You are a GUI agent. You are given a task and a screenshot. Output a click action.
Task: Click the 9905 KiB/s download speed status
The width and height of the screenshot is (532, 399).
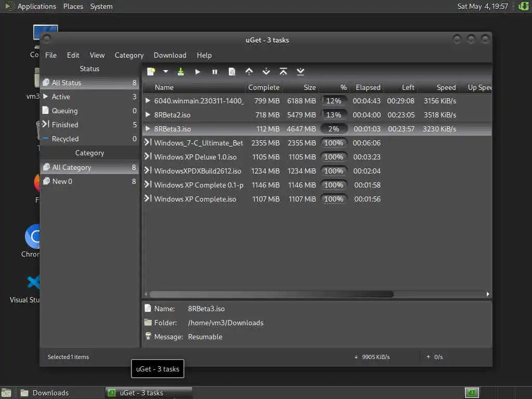click(x=372, y=357)
